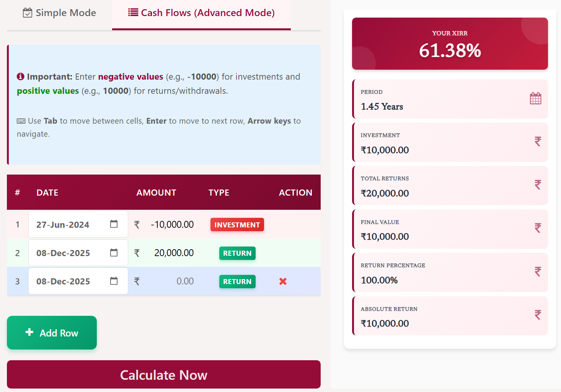Toggle the RETURN type badge in row 3
This screenshot has height=392, width=561.
(237, 281)
